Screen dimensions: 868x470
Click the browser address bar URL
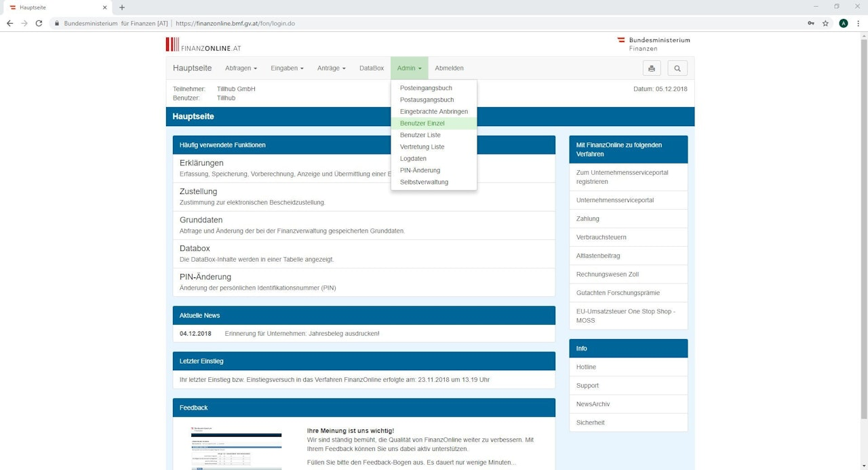235,23
